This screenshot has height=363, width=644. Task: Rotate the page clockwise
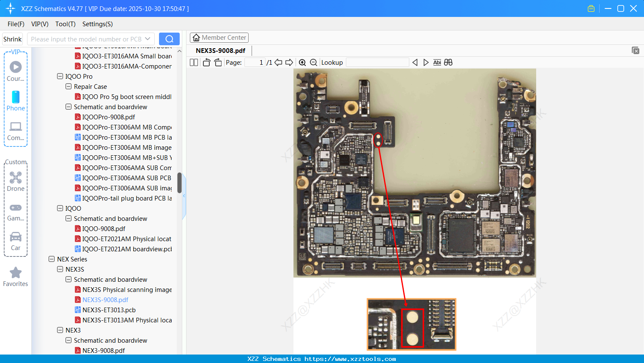(x=218, y=63)
